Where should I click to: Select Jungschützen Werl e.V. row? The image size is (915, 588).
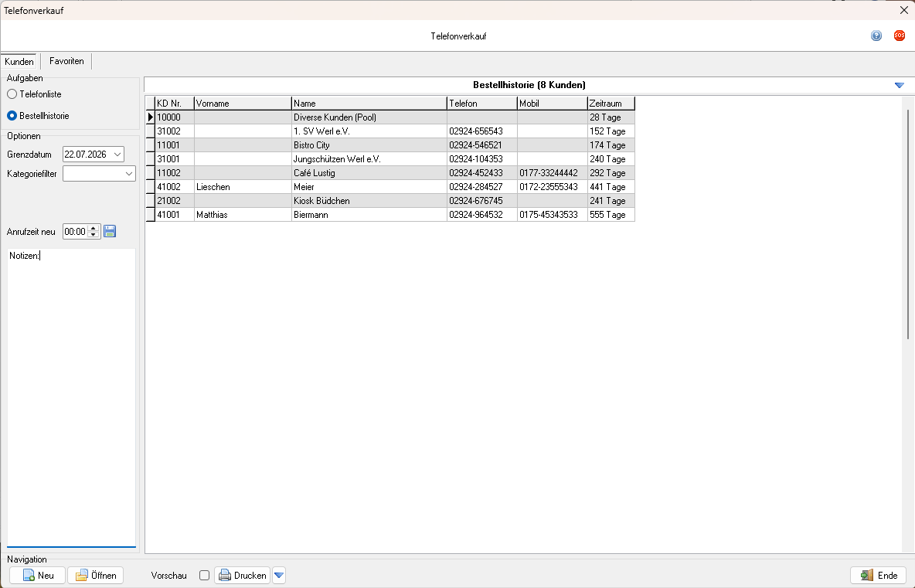(389, 158)
